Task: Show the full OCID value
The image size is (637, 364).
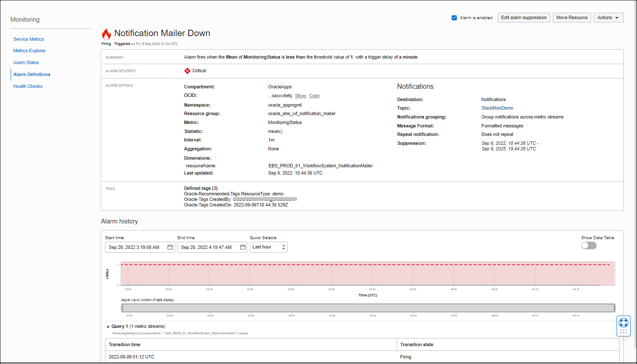Action: click(300, 96)
